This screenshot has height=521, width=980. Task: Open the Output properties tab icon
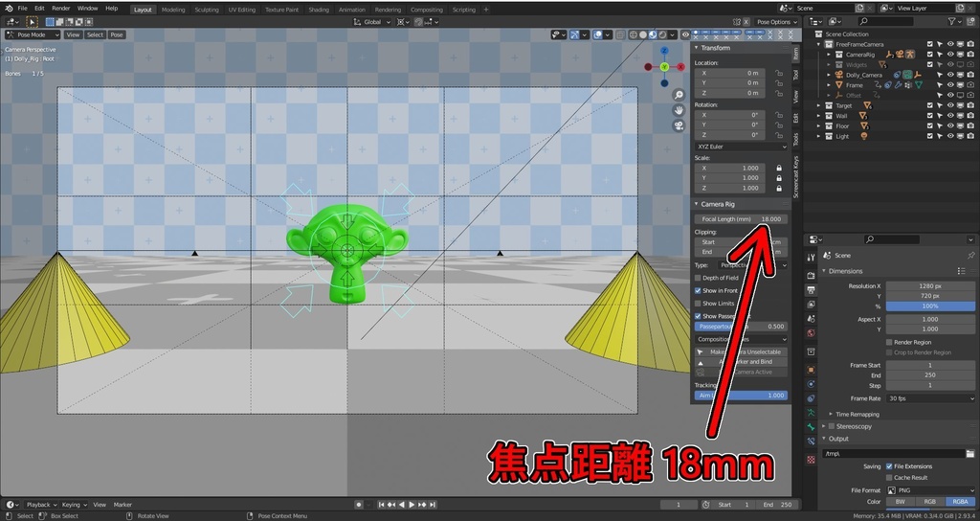click(811, 290)
